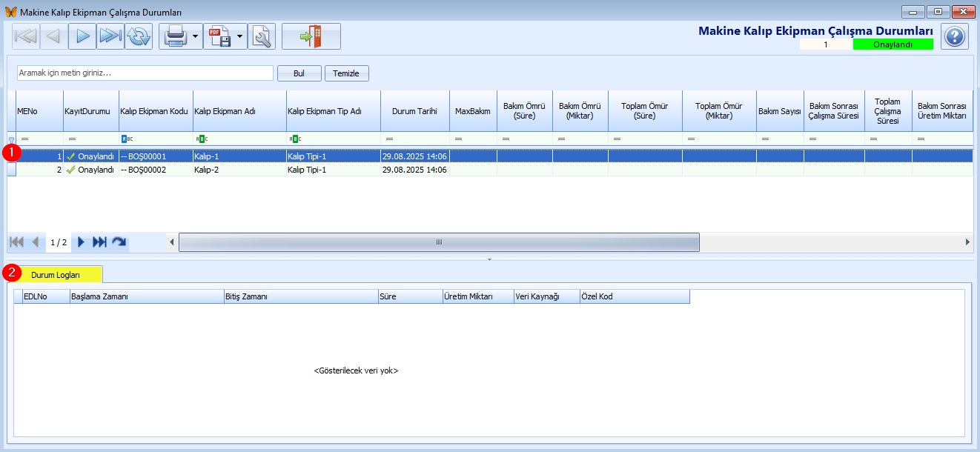
Task: Go to first record in toolbar
Action: 26,36
